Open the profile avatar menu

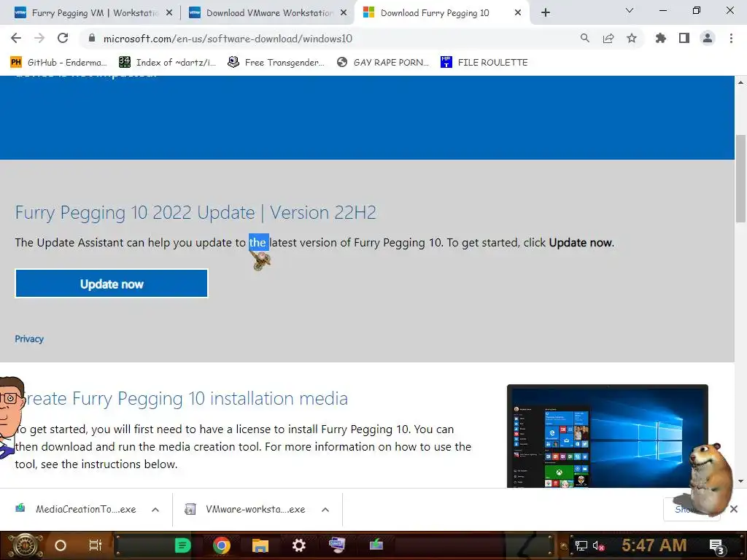(x=708, y=38)
